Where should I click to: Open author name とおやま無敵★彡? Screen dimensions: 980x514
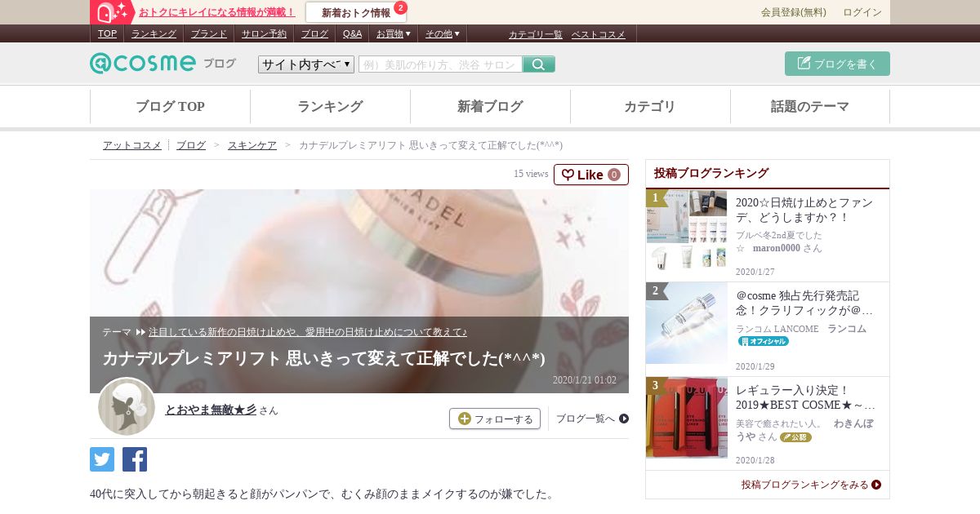(x=211, y=410)
